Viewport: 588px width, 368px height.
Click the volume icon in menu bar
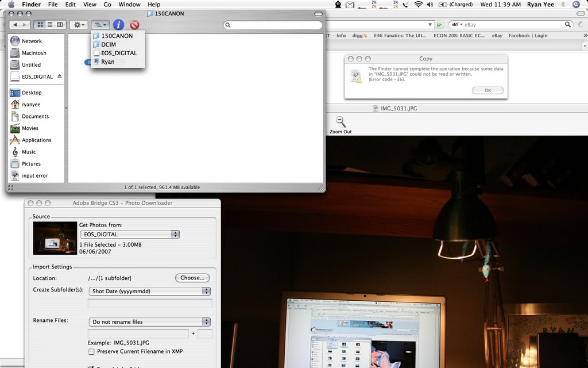(x=430, y=5)
